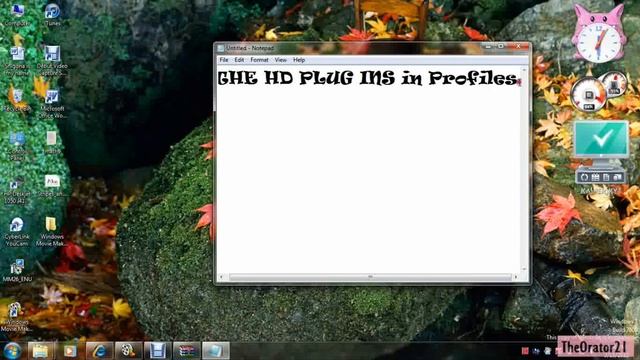Click the Notepad scroll left arrow
640x360 pixels.
pos(222,277)
